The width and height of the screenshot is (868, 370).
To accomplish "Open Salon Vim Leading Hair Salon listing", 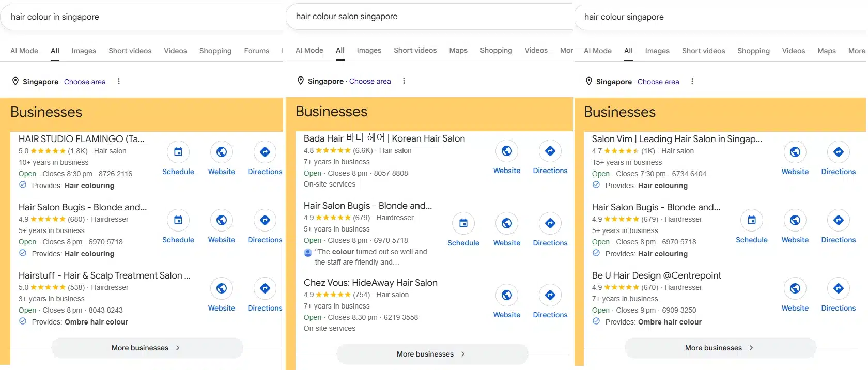I will [x=677, y=138].
